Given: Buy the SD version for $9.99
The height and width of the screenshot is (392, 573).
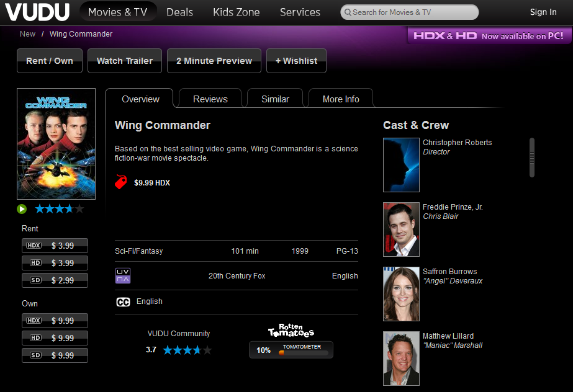Looking at the screenshot, I should pyautogui.click(x=55, y=355).
